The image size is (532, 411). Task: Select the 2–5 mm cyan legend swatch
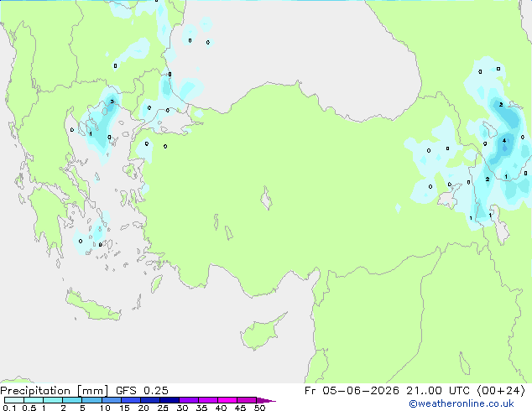point(72,400)
